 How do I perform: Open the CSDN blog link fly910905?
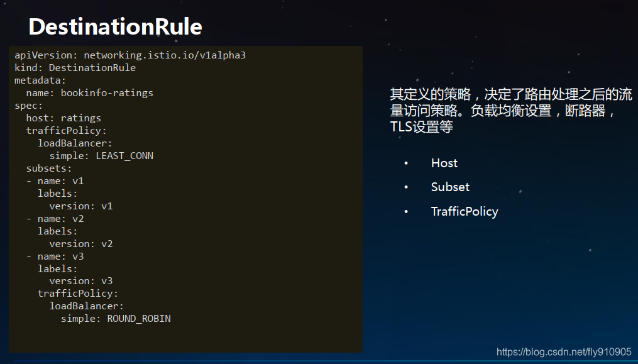tap(561, 353)
